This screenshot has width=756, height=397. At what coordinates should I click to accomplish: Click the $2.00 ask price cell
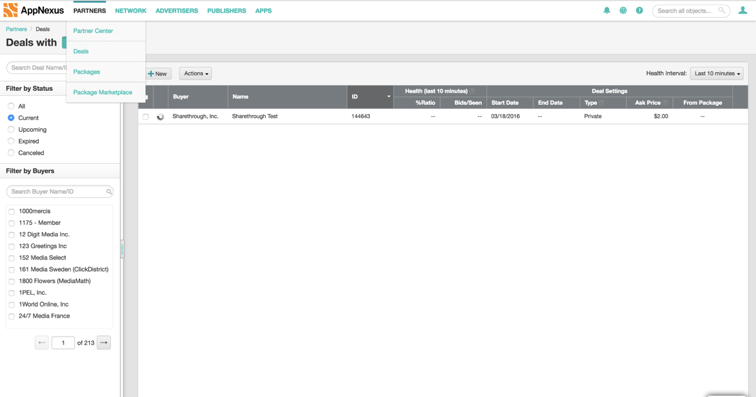[661, 116]
